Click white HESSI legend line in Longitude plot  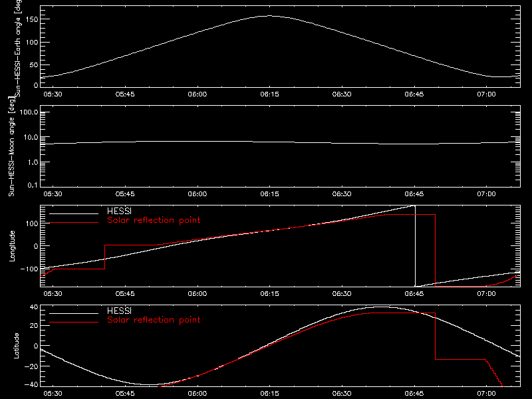coord(74,213)
